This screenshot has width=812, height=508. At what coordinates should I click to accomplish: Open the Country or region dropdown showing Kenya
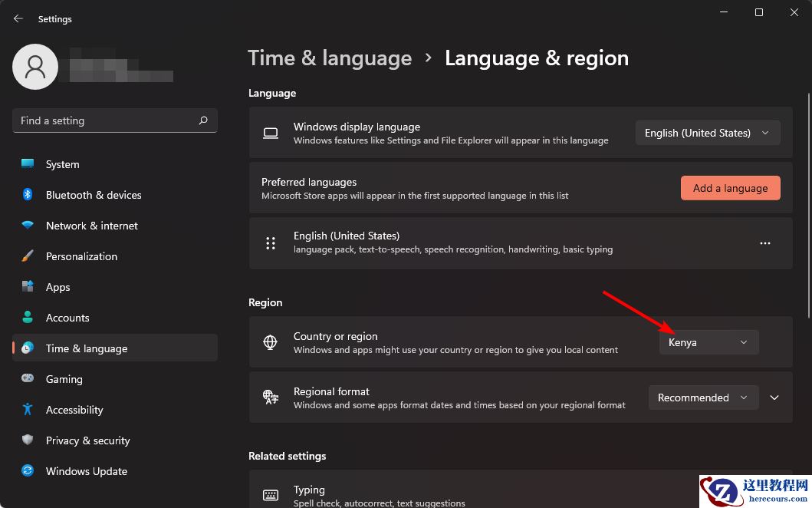(707, 342)
